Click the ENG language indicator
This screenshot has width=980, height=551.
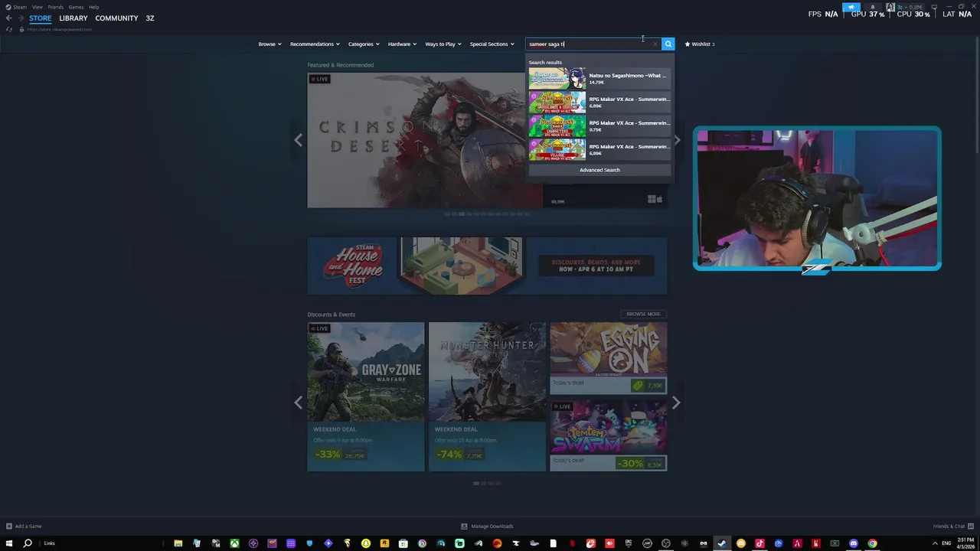coord(946,543)
